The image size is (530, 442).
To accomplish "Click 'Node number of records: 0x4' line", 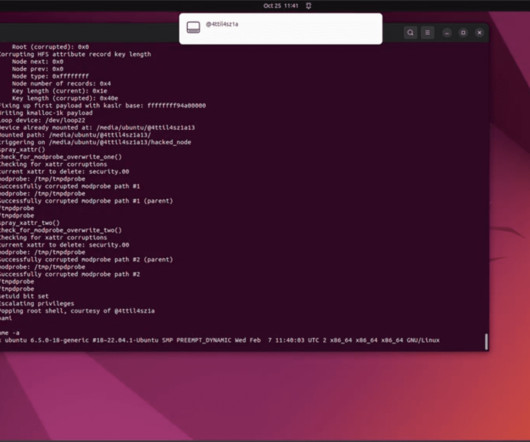I will tap(61, 83).
